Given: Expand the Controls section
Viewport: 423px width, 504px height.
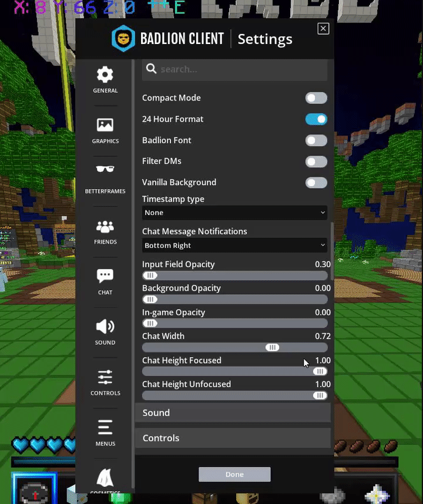Looking at the screenshot, I should (233, 438).
